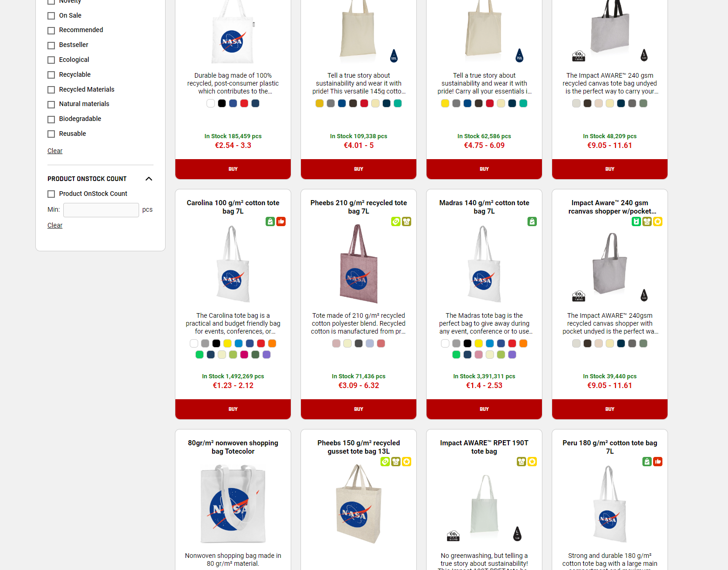Enable the Product OnStock Count checkbox
Image resolution: width=728 pixels, height=570 pixels.
click(51, 194)
